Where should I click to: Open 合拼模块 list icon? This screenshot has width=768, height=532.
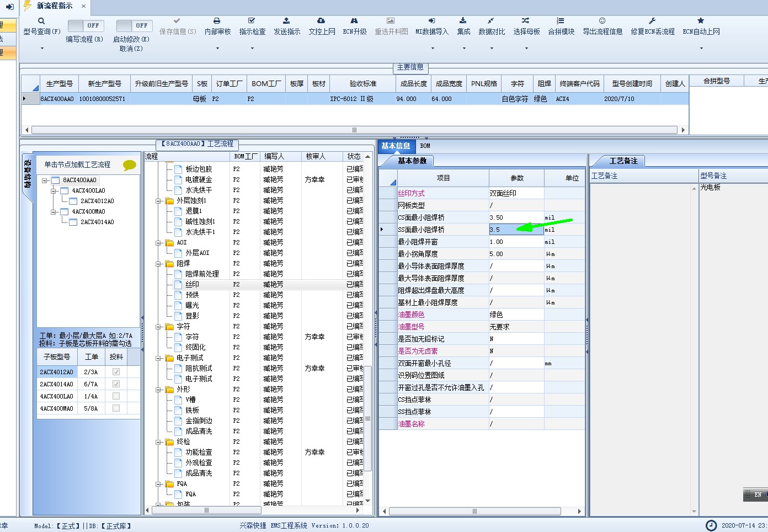click(561, 21)
